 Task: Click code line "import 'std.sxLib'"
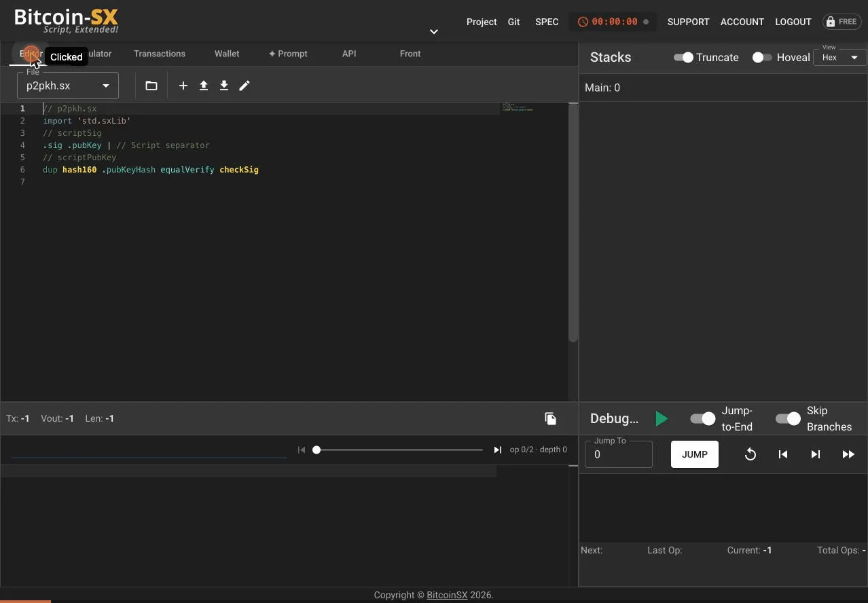coord(87,121)
